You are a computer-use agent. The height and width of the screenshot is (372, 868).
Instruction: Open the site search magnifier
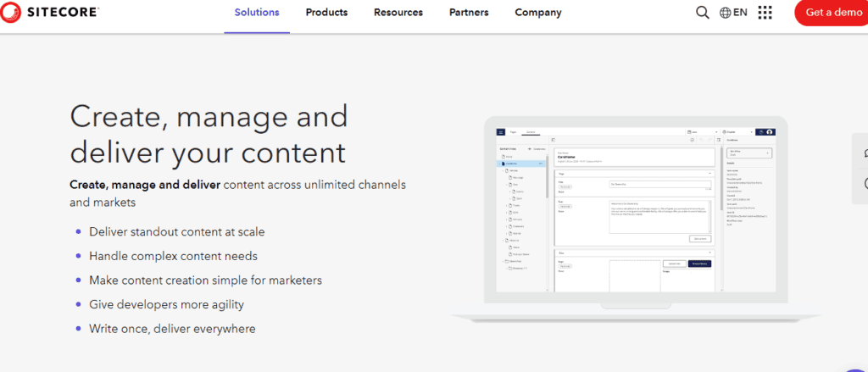[702, 13]
